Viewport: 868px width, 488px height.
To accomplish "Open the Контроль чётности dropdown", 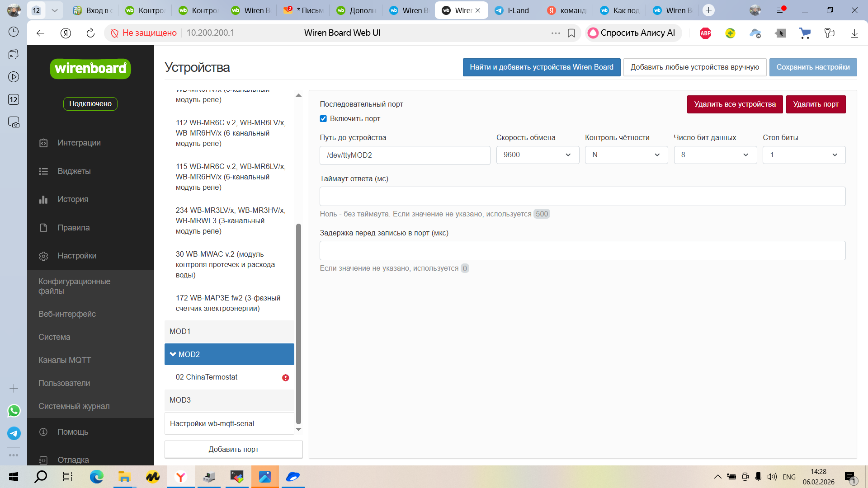I will pyautogui.click(x=626, y=155).
